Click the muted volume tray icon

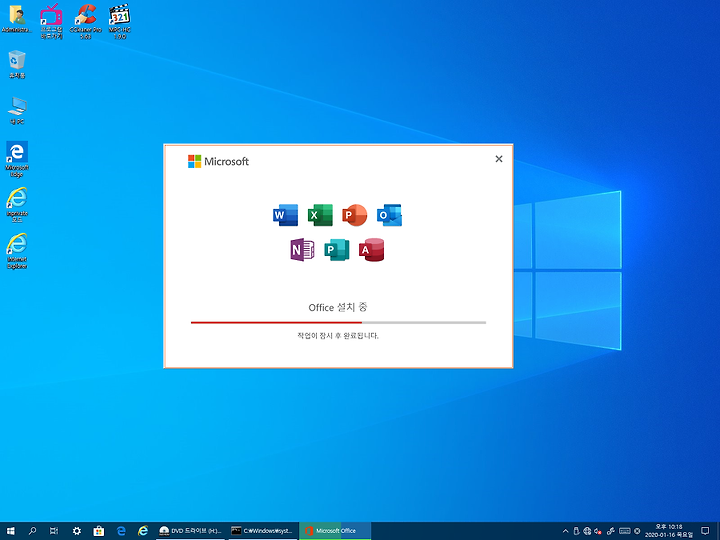[x=598, y=531]
